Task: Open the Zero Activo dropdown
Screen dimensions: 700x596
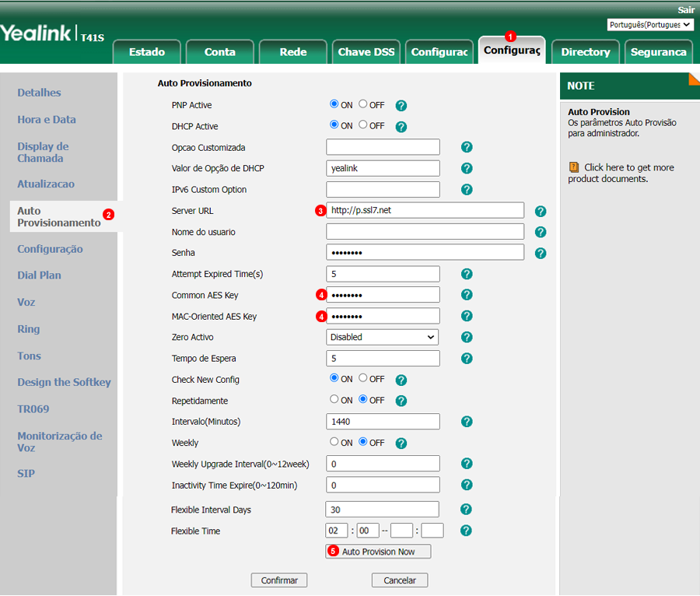Action: click(382, 338)
